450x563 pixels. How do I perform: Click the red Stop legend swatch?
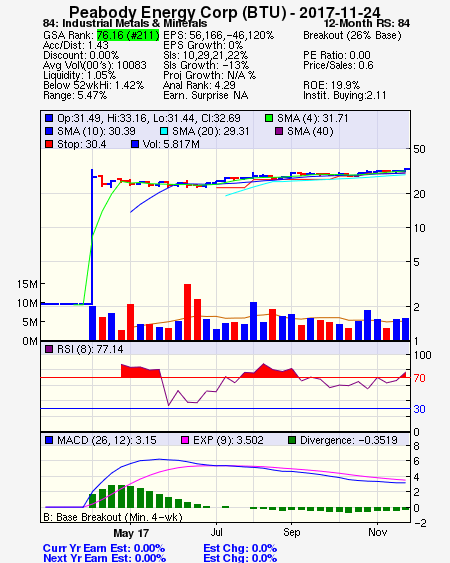click(49, 144)
